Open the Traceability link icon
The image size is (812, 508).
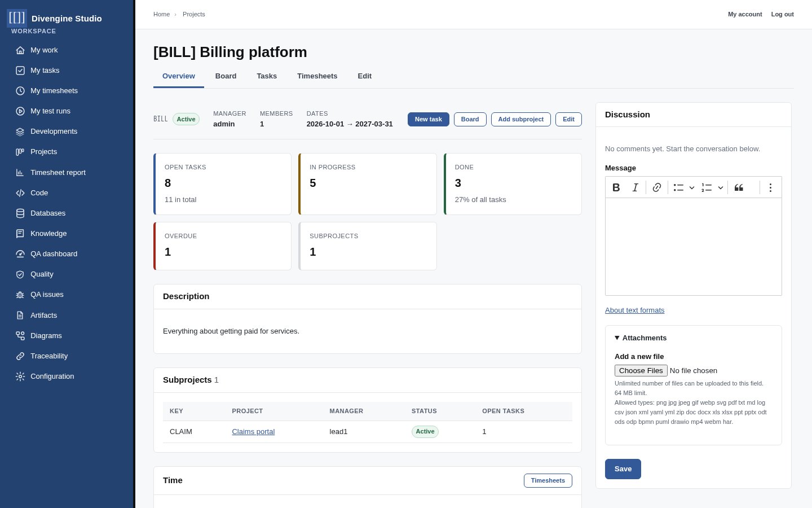tap(20, 356)
